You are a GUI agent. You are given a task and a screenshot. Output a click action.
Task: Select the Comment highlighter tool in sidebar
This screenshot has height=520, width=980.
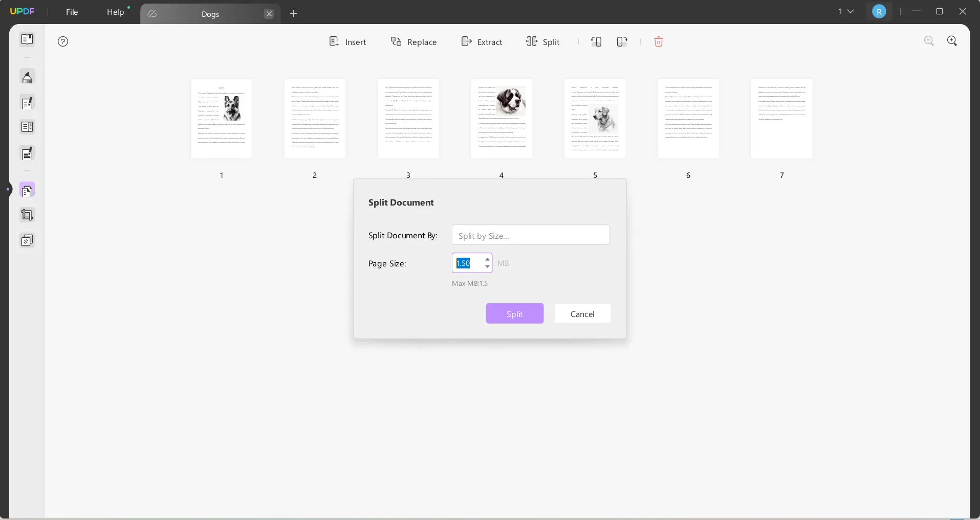[x=27, y=77]
